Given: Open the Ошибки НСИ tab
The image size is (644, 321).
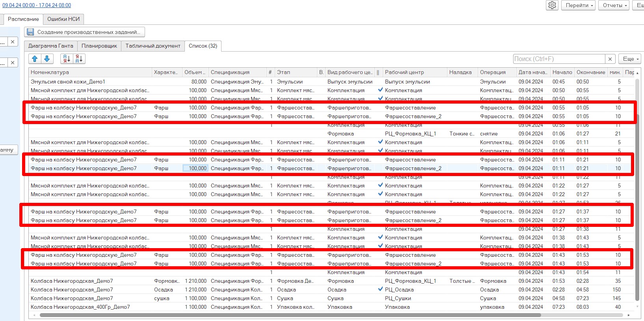Looking at the screenshot, I should [x=63, y=19].
